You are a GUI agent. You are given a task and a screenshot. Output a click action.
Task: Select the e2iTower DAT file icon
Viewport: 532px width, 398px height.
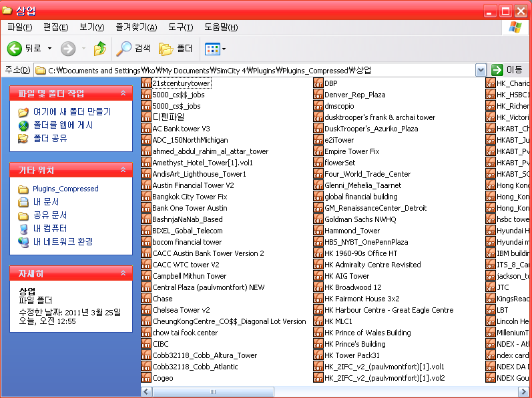318,140
